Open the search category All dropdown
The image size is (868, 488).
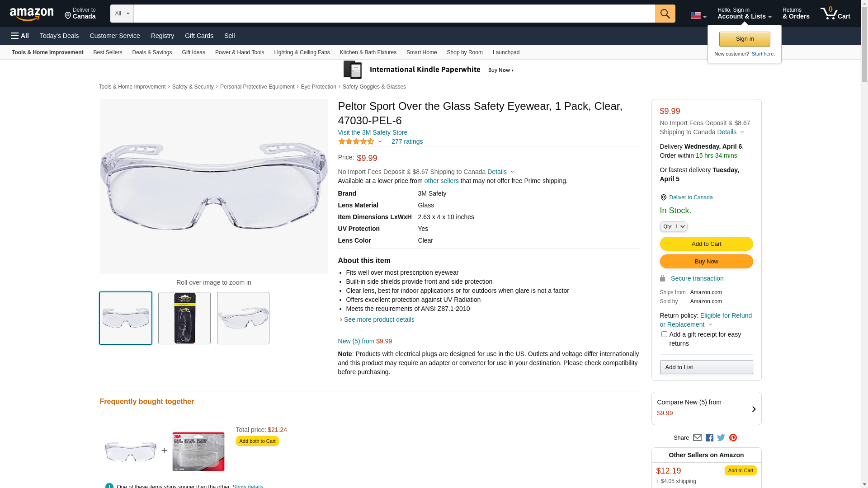(x=122, y=14)
